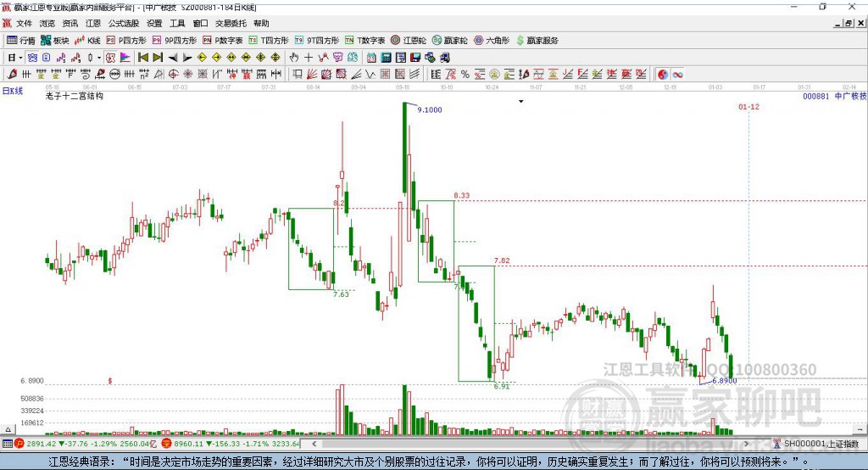Open the T数字表 tool

pos(364,41)
